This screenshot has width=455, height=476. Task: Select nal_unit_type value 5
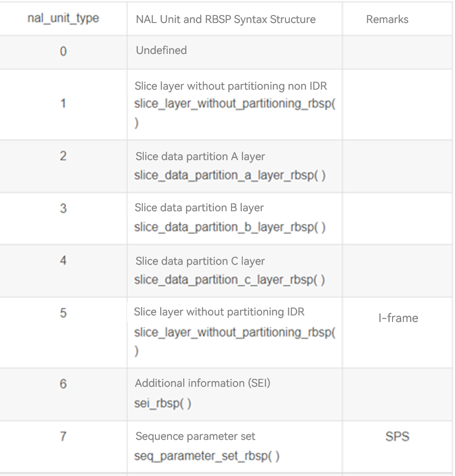pyautogui.click(x=63, y=313)
